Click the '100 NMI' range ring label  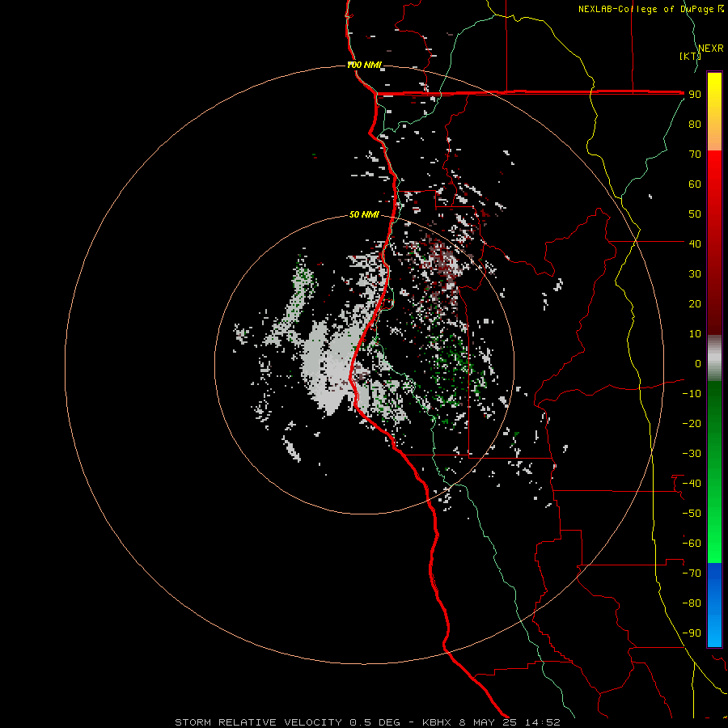(364, 65)
